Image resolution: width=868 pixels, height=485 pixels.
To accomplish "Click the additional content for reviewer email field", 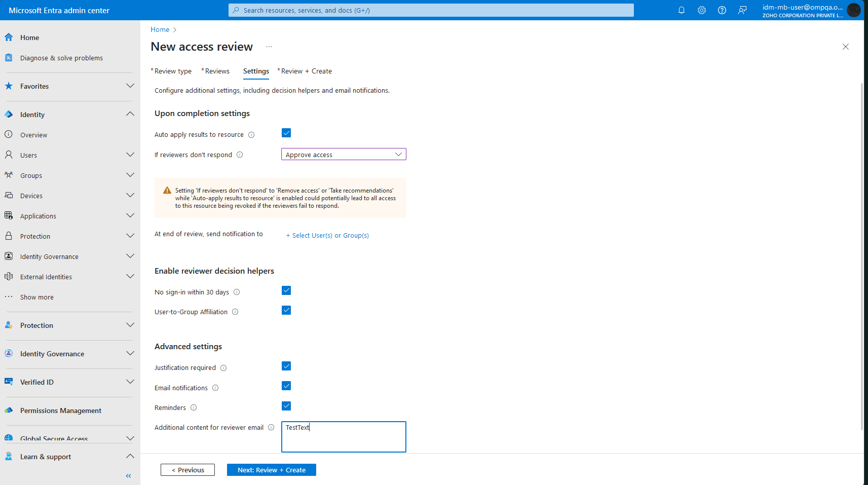I will pos(343,436).
